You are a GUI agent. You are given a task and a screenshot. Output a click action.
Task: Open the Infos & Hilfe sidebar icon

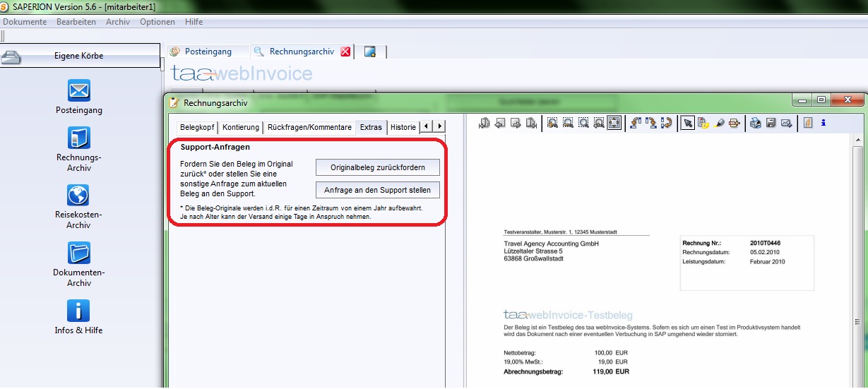tap(79, 310)
